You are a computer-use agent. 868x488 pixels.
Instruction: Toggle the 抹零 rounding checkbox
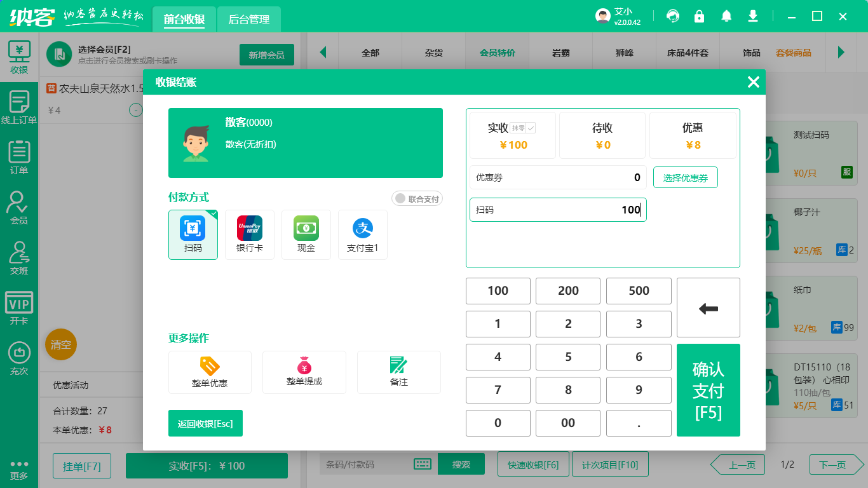pyautogui.click(x=529, y=127)
